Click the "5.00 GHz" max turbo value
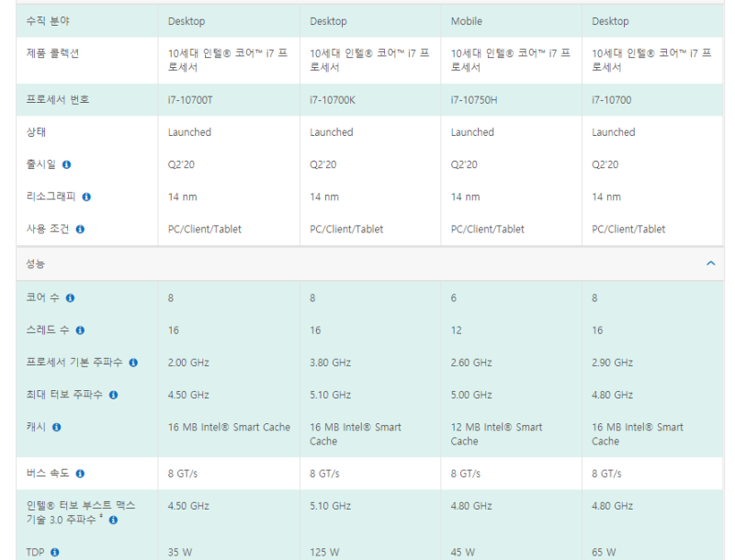 pos(471,395)
